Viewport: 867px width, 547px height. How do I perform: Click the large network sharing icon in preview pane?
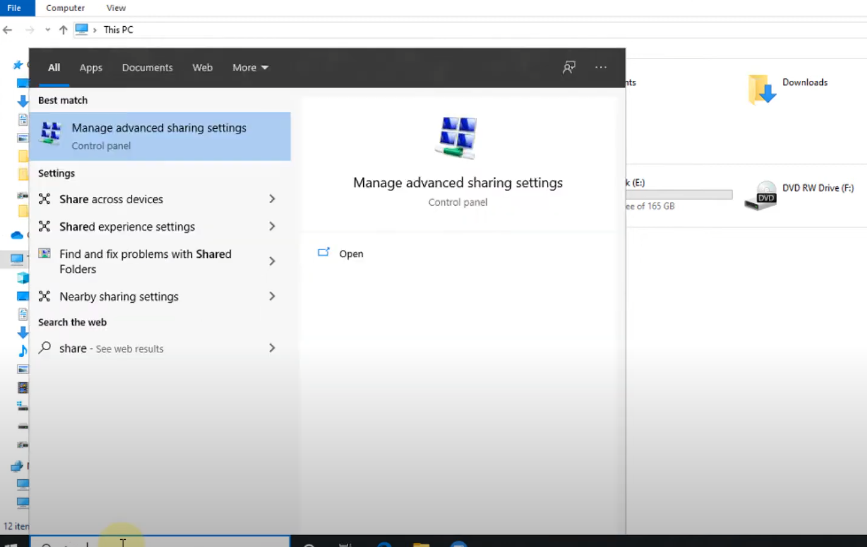coord(457,137)
